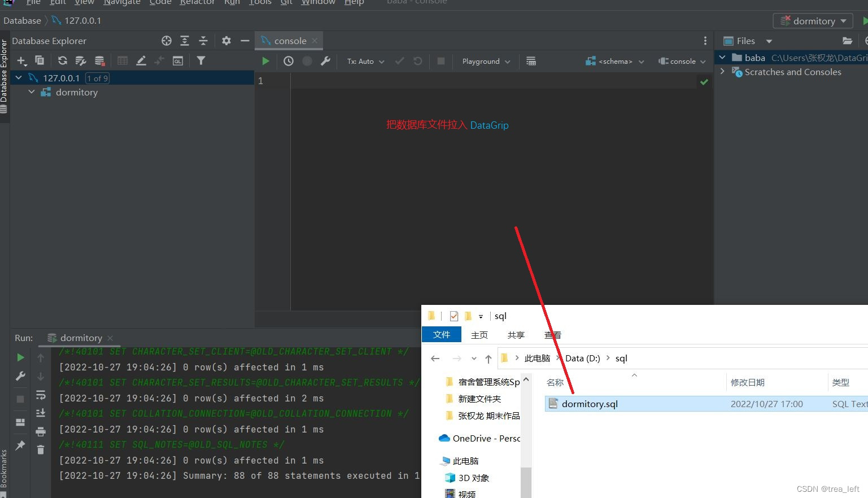Click the New (plus) icon in Database Explorer
Viewport: 868px width, 498px height.
point(21,61)
